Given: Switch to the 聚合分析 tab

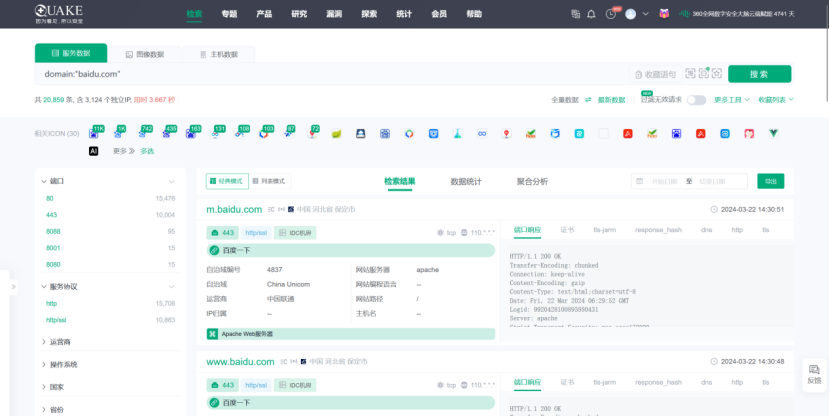Looking at the screenshot, I should [532, 182].
